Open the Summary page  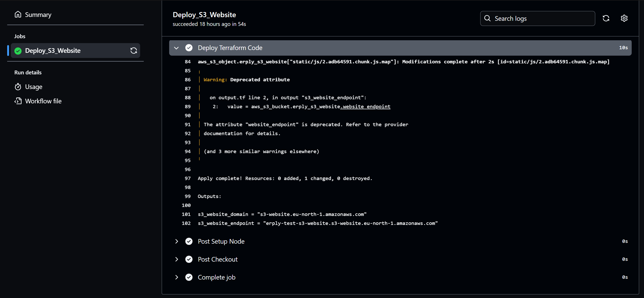pyautogui.click(x=38, y=15)
